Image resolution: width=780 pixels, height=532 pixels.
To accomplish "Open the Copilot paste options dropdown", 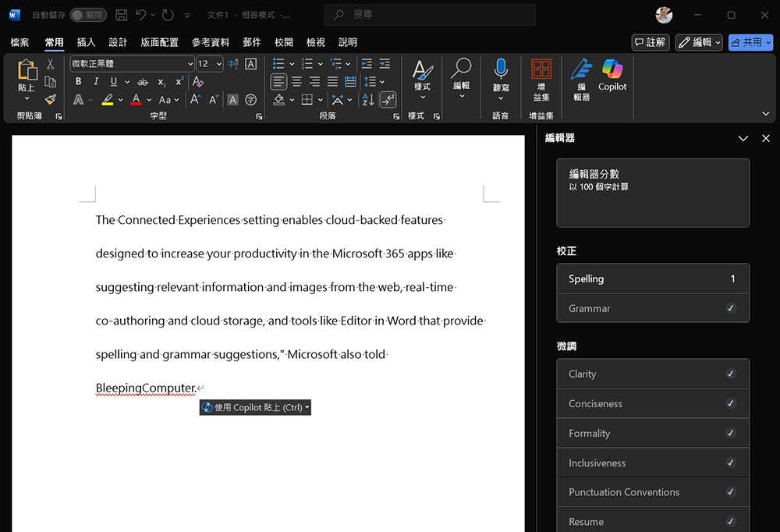I will click(x=307, y=407).
